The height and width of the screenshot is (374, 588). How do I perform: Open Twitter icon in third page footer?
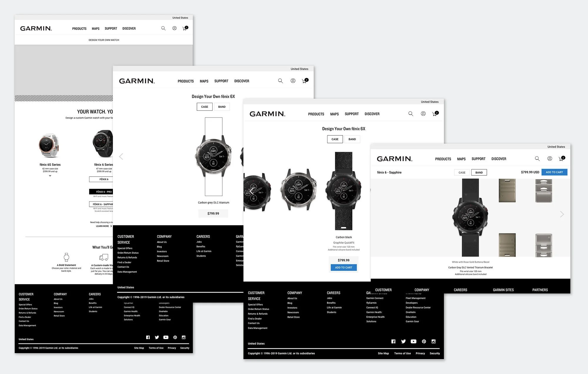tap(403, 341)
